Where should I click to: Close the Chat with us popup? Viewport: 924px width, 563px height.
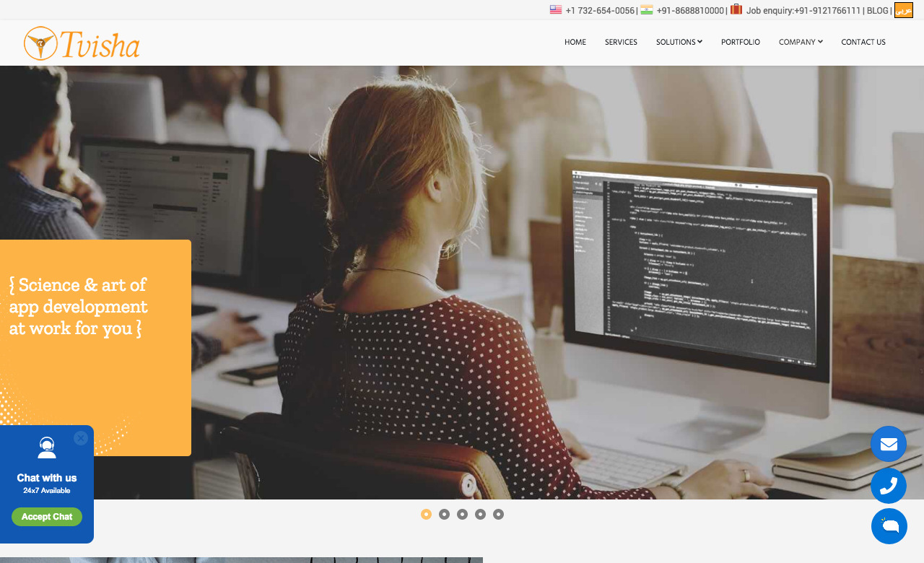coord(81,438)
